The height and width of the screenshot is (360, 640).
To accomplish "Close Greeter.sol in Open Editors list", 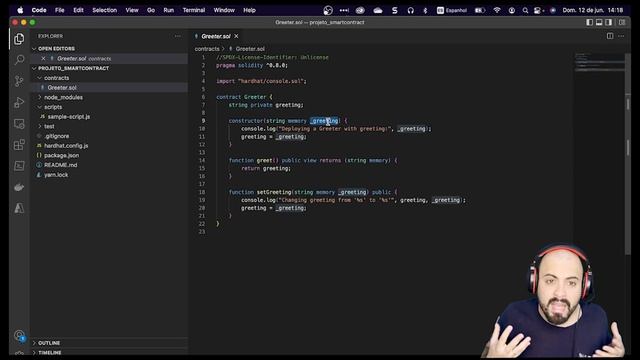I will pyautogui.click(x=43, y=58).
